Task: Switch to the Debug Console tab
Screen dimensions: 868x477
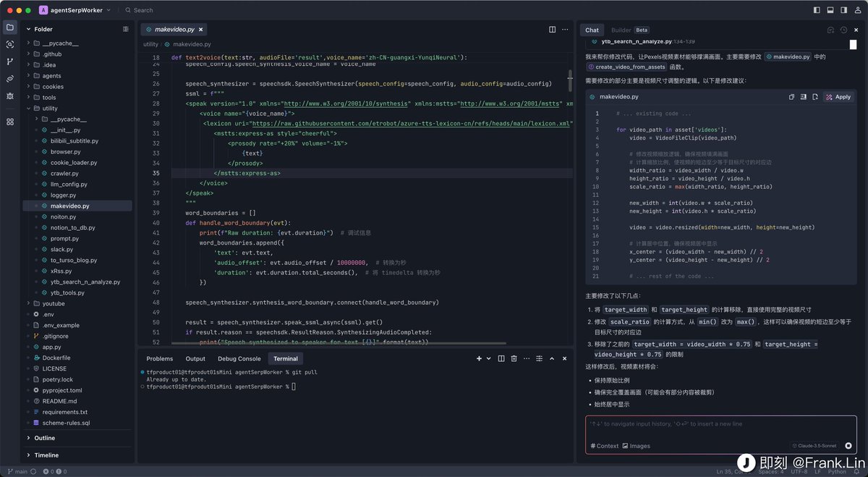Action: [239, 358]
